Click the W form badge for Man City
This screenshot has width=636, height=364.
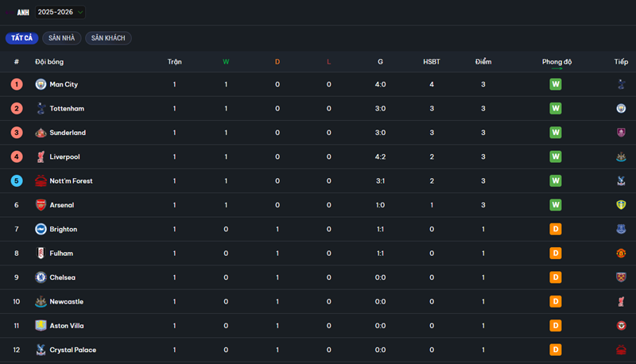click(x=555, y=84)
